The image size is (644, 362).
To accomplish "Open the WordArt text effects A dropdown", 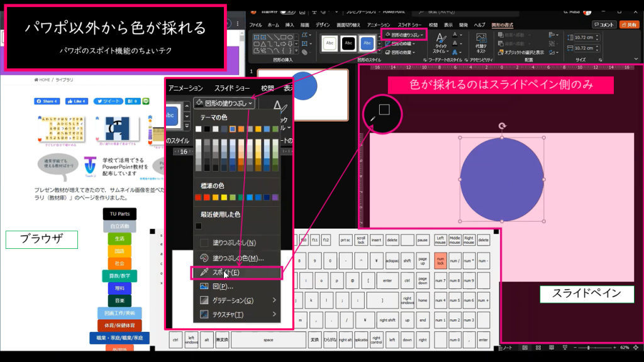I will point(457,52).
